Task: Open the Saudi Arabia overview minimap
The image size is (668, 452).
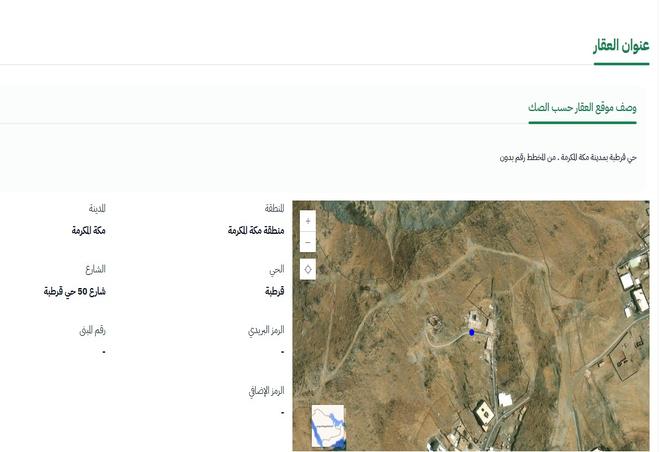Action: pyautogui.click(x=328, y=426)
